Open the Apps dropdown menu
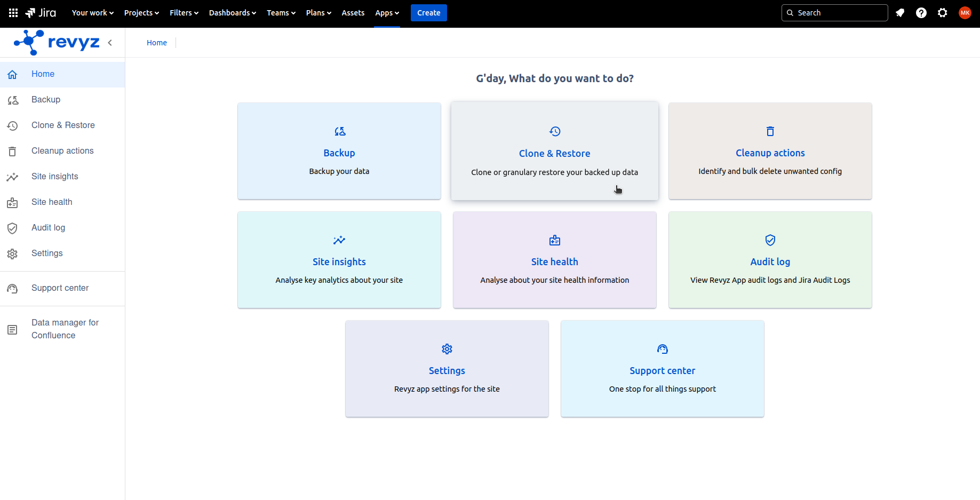 click(x=387, y=13)
